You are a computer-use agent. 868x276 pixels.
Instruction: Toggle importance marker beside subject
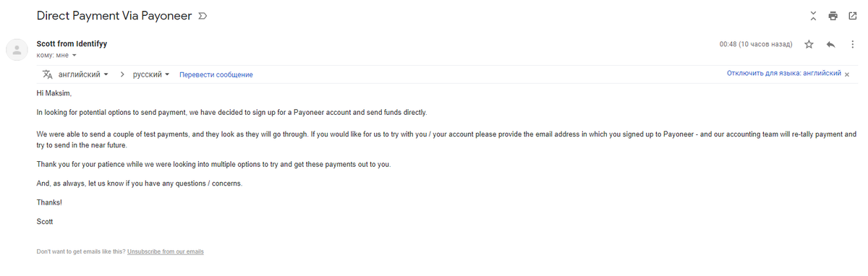point(202,16)
